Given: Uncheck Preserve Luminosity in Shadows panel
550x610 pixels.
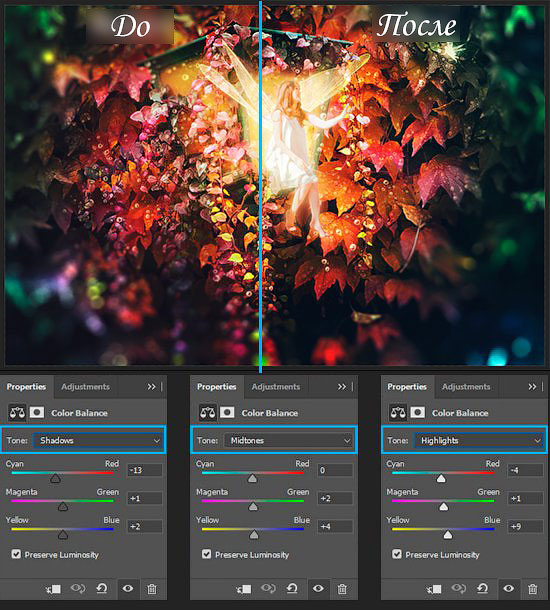Looking at the screenshot, I should (16, 554).
